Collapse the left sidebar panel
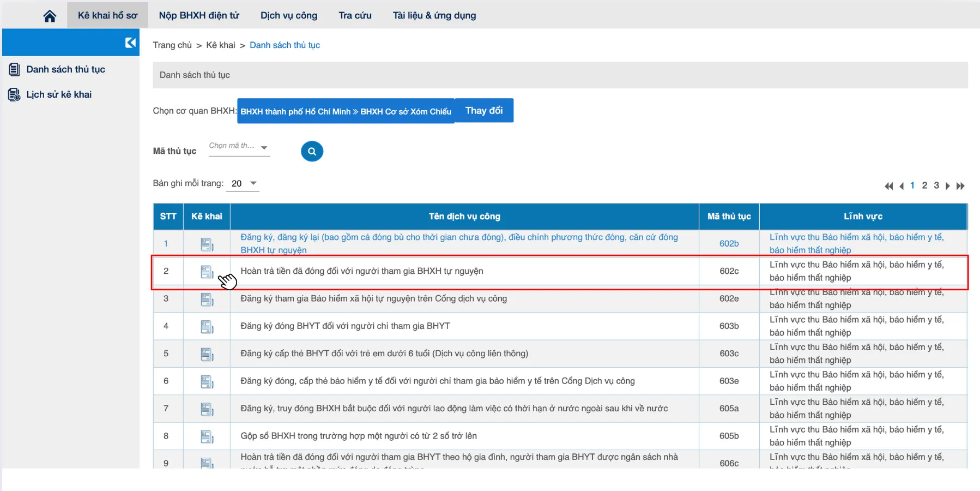The width and height of the screenshot is (980, 491). [x=130, y=43]
